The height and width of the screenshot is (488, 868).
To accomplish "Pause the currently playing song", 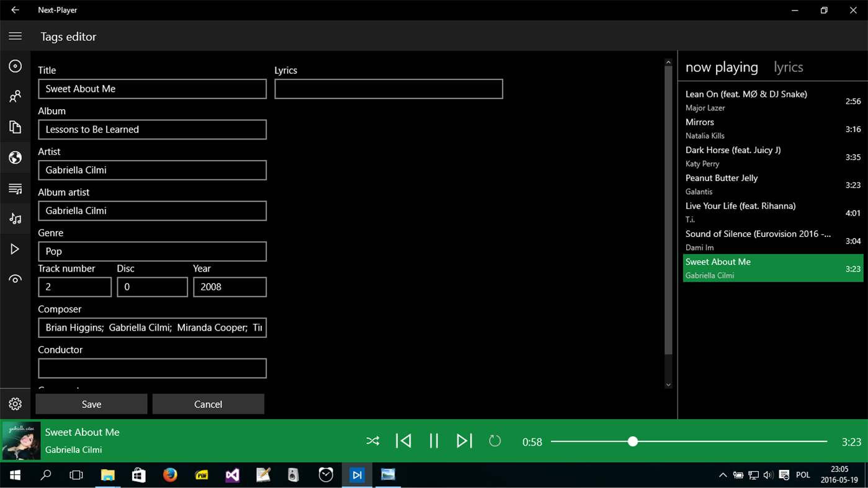I will click(x=434, y=440).
